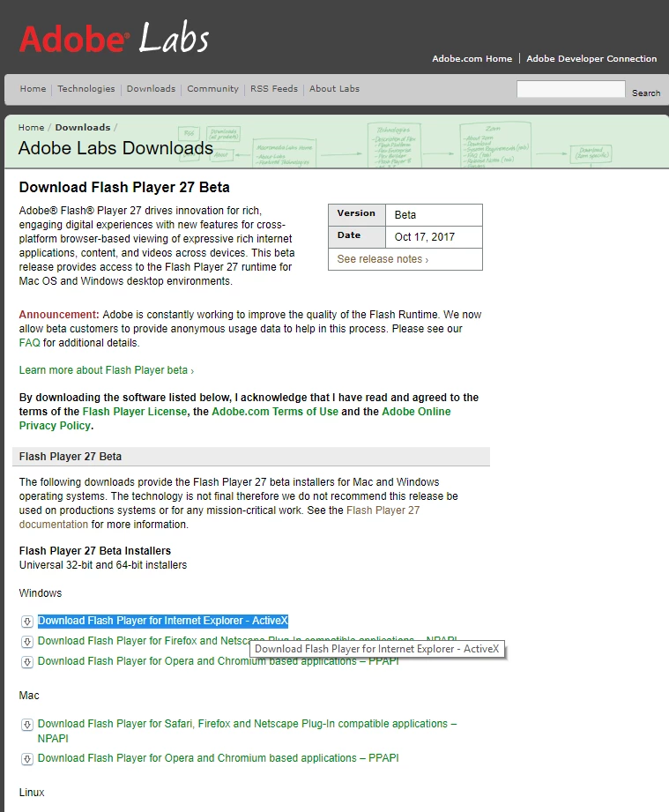The height and width of the screenshot is (812, 669).
Task: Click the download icon beside Windows Firefox NPAPI link
Action: (x=27, y=642)
